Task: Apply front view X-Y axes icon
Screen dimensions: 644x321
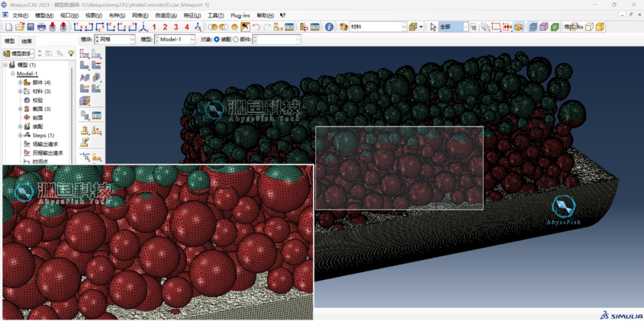Action: coord(79,27)
